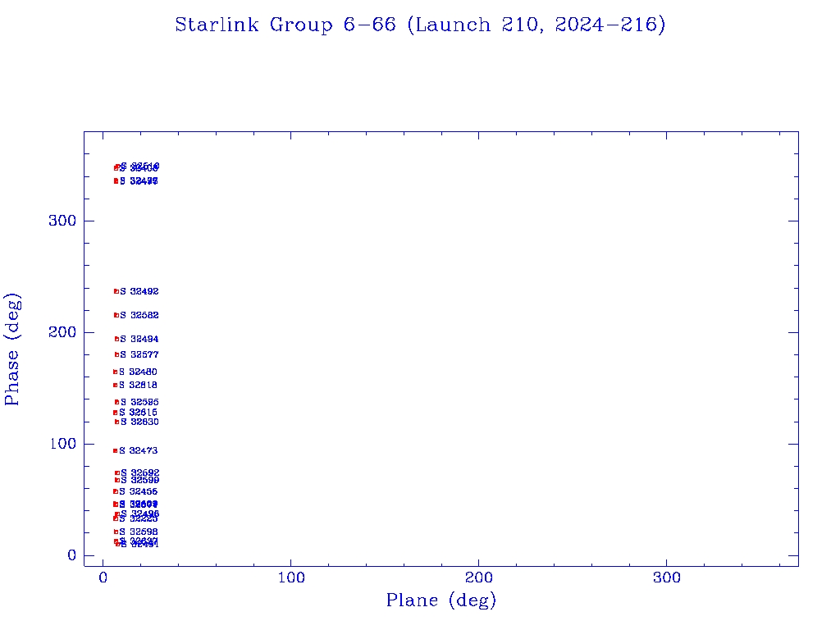The image size is (840, 630).
Task: Click the red marker beside S 32494
Action: [116, 339]
